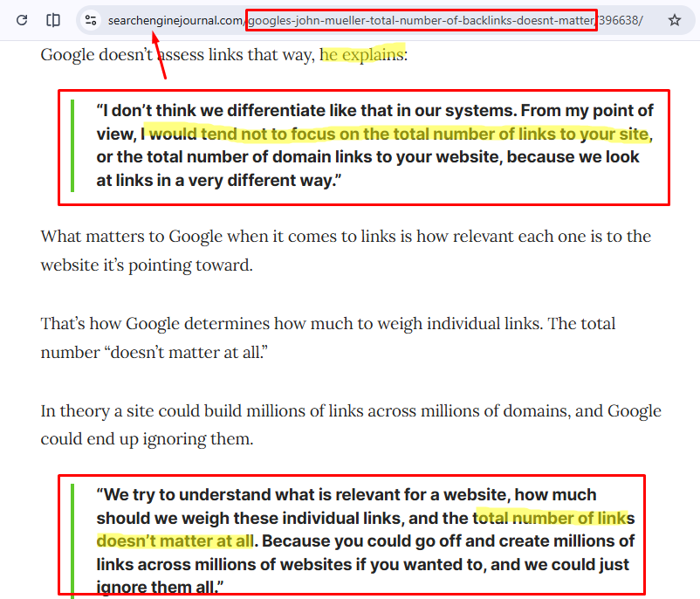
Task: Open the split screen icon in toolbar
Action: tap(53, 20)
